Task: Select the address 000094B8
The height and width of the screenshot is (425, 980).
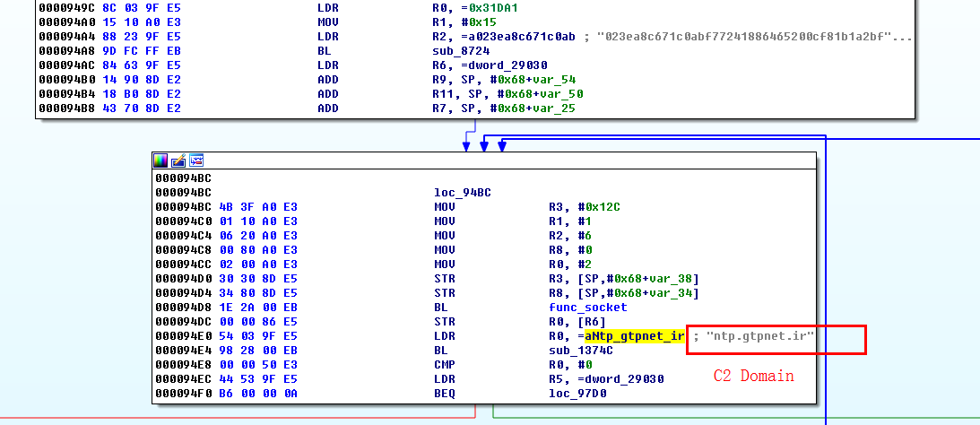Action: (67, 108)
